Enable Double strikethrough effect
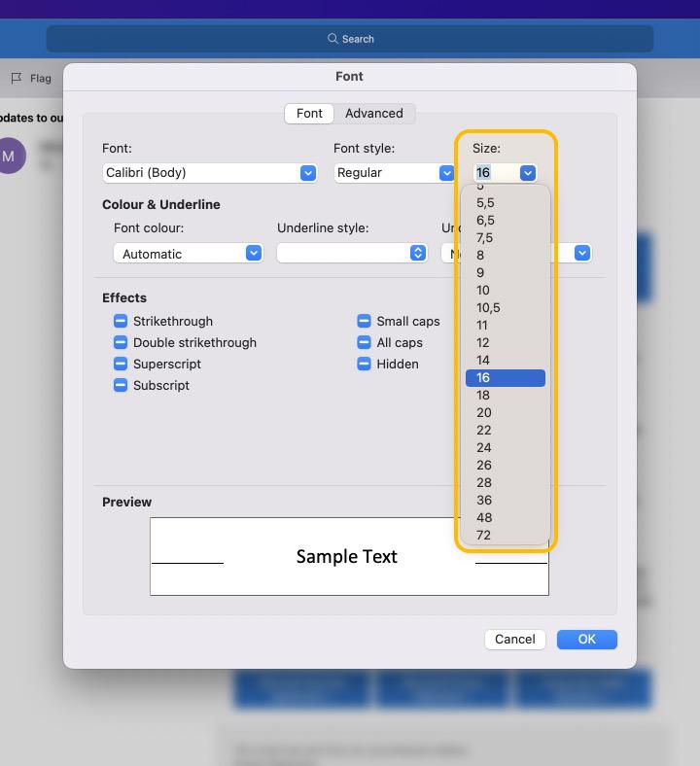Viewport: 700px width, 766px height. tap(121, 342)
